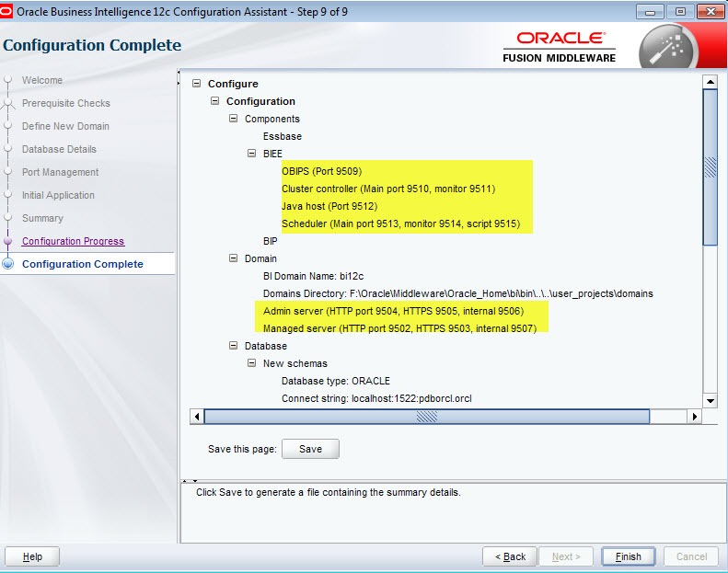Maximize the Configuration Assistant window

(680, 12)
